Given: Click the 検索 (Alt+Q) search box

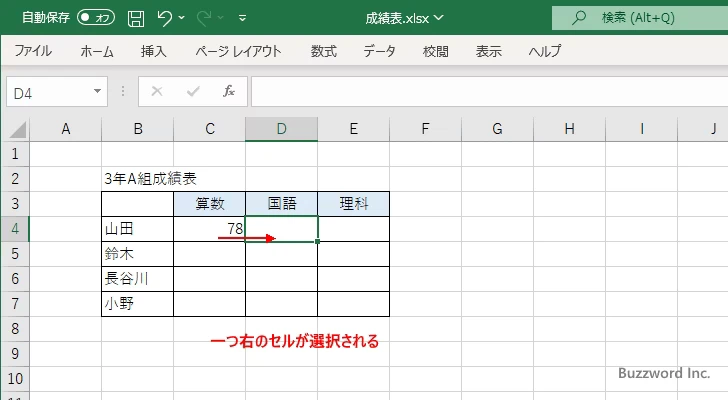Looking at the screenshot, I should (640, 18).
